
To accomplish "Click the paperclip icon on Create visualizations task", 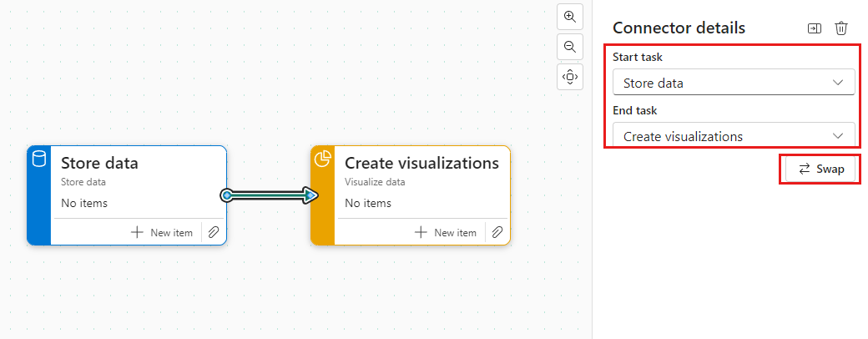I will [497, 232].
